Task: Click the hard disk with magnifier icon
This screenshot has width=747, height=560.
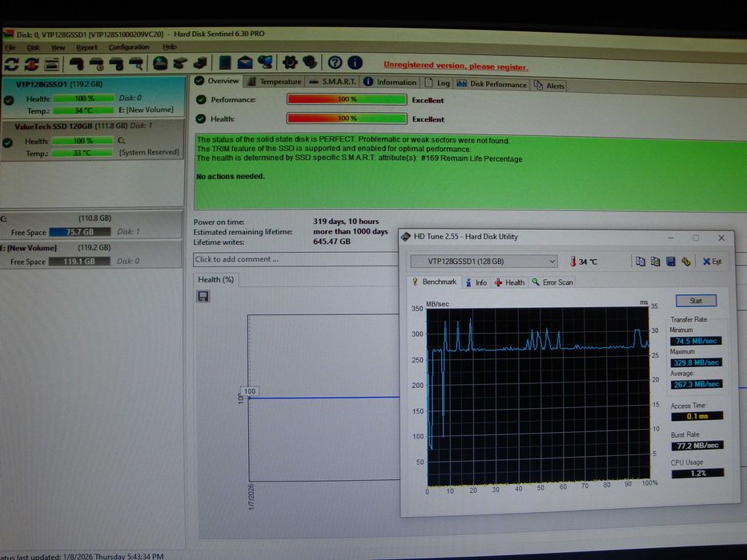Action: (x=136, y=63)
